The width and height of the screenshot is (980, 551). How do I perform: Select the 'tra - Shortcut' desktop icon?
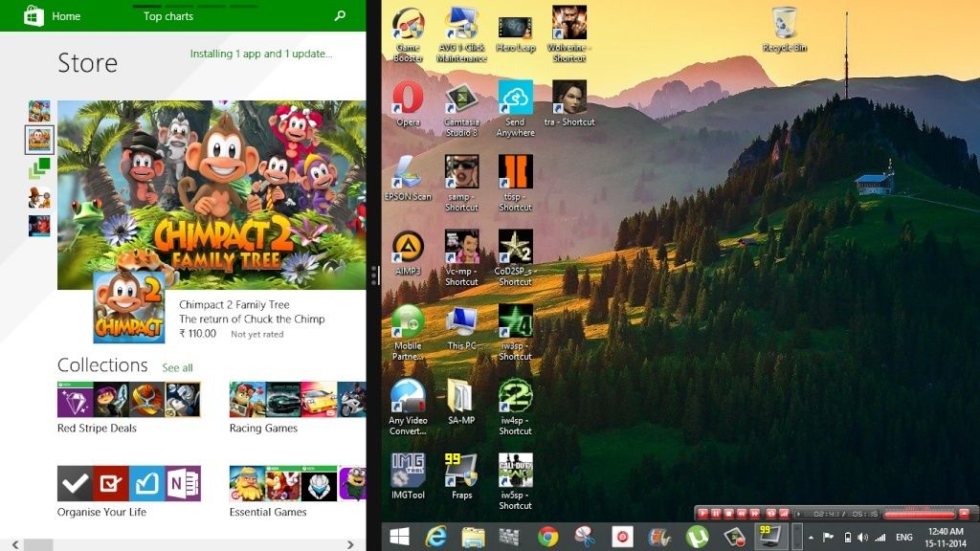pyautogui.click(x=569, y=104)
